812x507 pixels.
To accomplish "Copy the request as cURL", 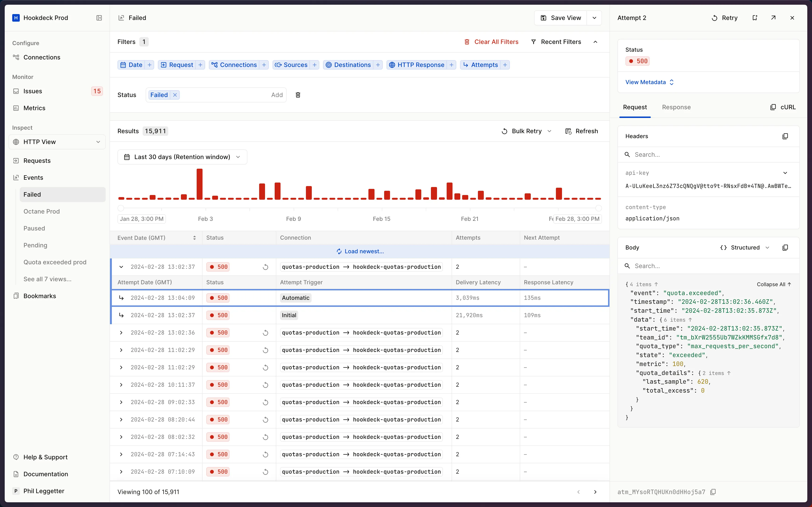I will pos(782,107).
